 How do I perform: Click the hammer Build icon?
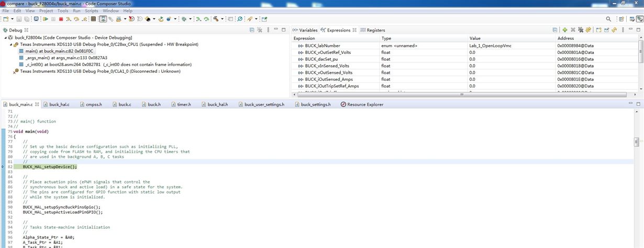[215, 19]
